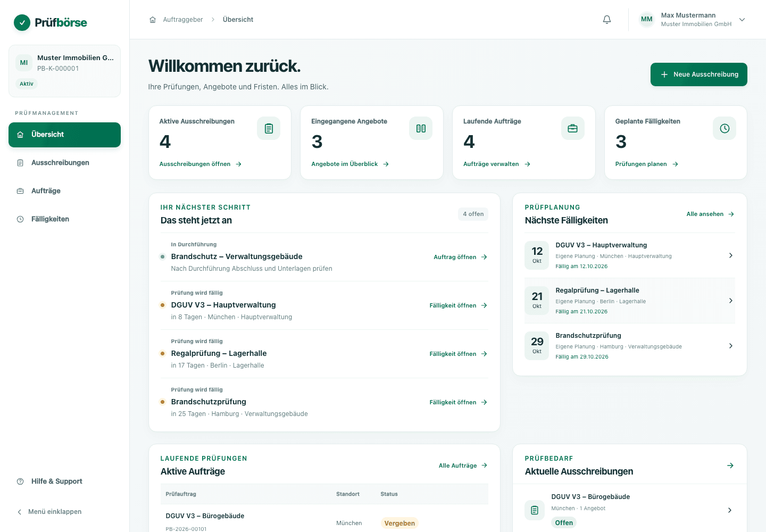
Task: Click the clipboard icon on Aktive Ausschreibungen
Action: tap(269, 128)
